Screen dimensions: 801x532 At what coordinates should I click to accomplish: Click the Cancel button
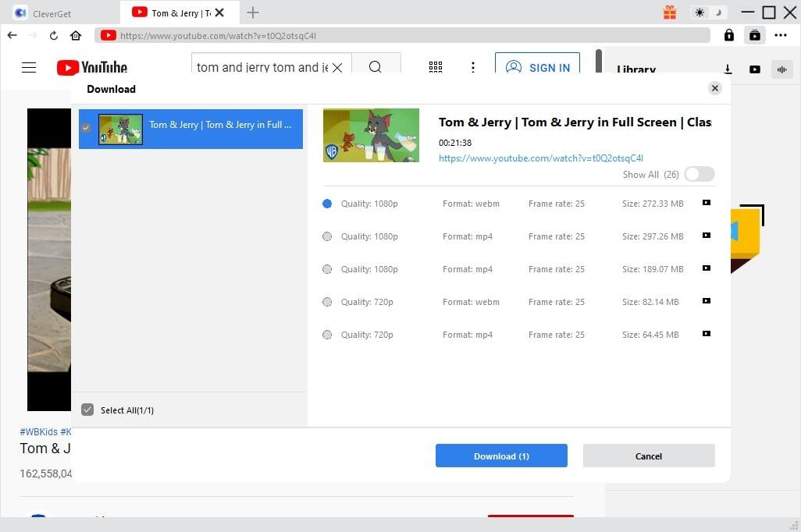[648, 456]
